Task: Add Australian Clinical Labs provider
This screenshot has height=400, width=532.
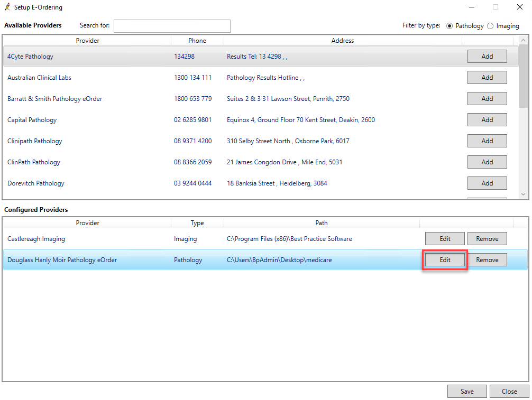Action: coord(487,77)
